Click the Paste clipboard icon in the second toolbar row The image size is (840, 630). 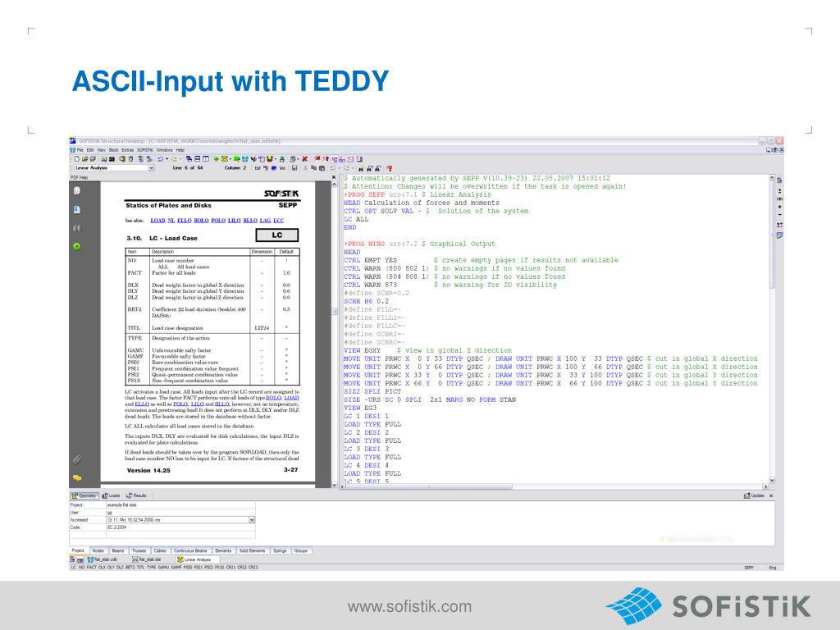[x=322, y=168]
